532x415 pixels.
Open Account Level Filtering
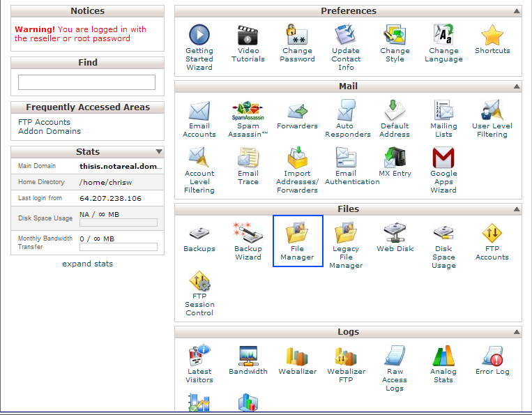tap(199, 170)
